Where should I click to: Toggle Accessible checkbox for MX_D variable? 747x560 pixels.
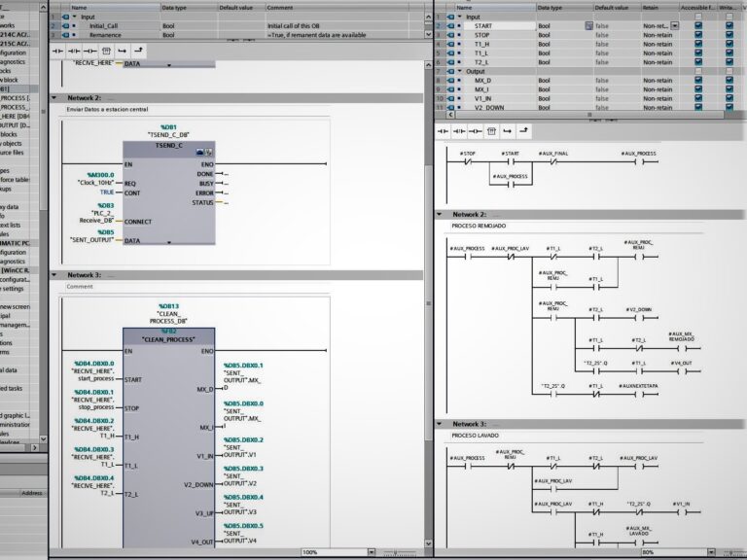coord(697,81)
